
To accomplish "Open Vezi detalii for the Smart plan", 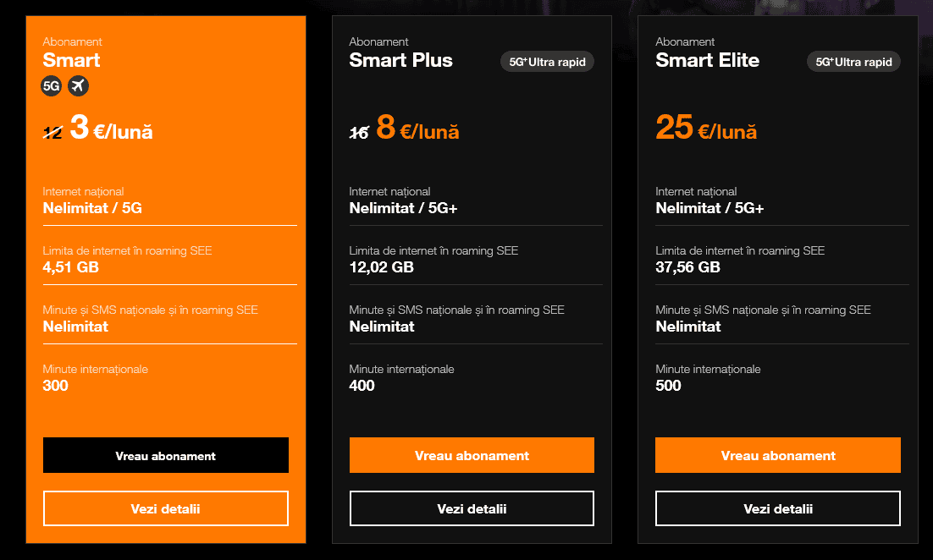I will click(x=165, y=508).
